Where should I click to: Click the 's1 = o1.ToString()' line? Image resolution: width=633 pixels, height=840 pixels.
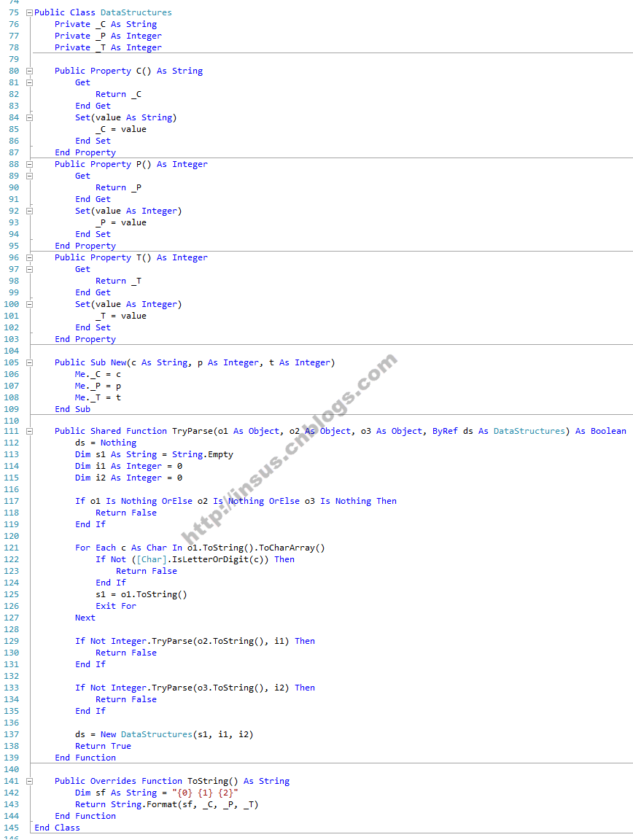[x=141, y=595]
